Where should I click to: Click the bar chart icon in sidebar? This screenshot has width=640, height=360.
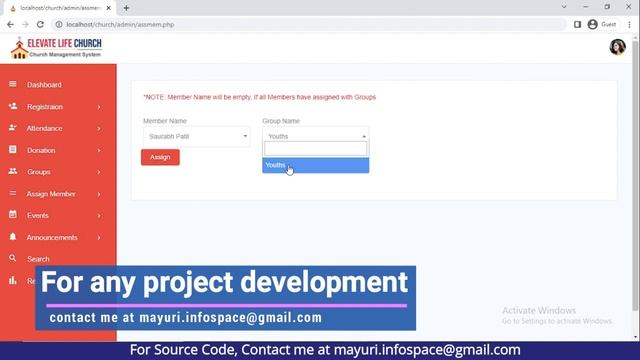(13, 280)
